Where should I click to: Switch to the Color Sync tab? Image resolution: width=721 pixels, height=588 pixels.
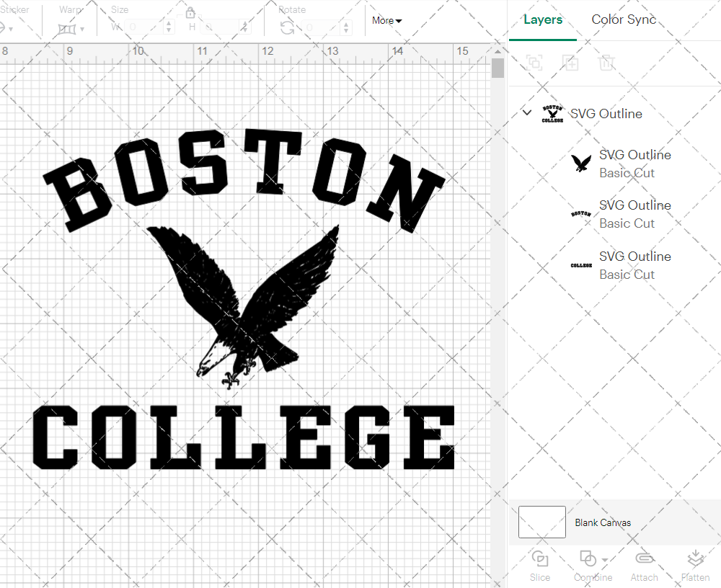tap(624, 19)
